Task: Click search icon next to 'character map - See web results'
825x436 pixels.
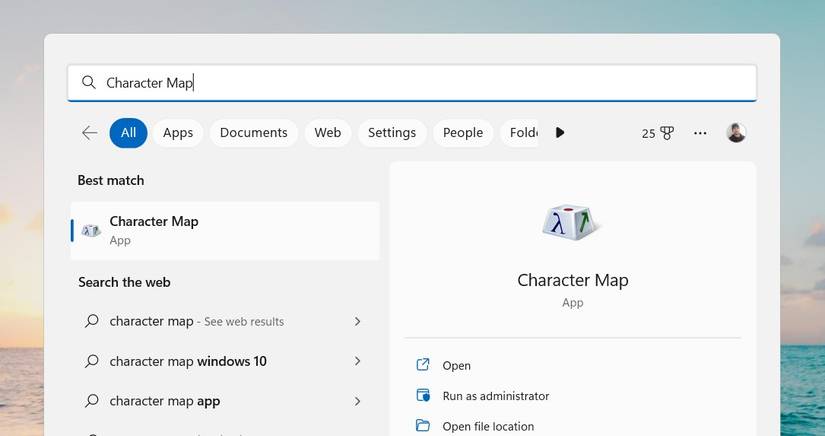Action: 92,321
